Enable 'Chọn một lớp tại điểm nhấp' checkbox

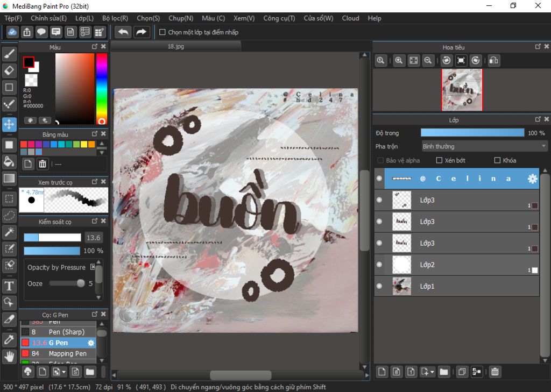[x=163, y=32]
